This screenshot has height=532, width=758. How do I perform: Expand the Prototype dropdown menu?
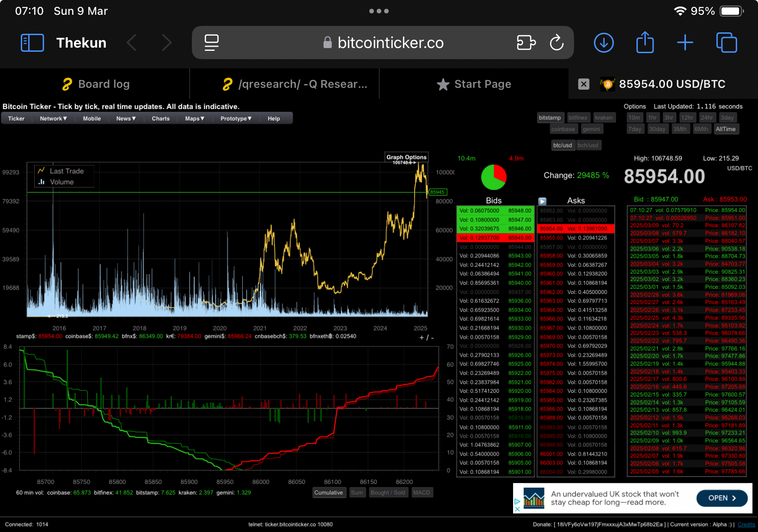tap(236, 119)
